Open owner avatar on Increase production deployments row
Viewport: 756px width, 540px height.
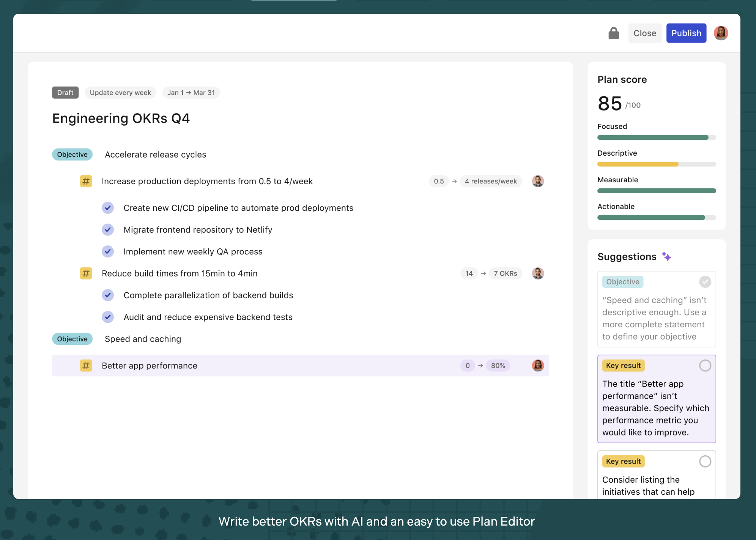pyautogui.click(x=538, y=181)
